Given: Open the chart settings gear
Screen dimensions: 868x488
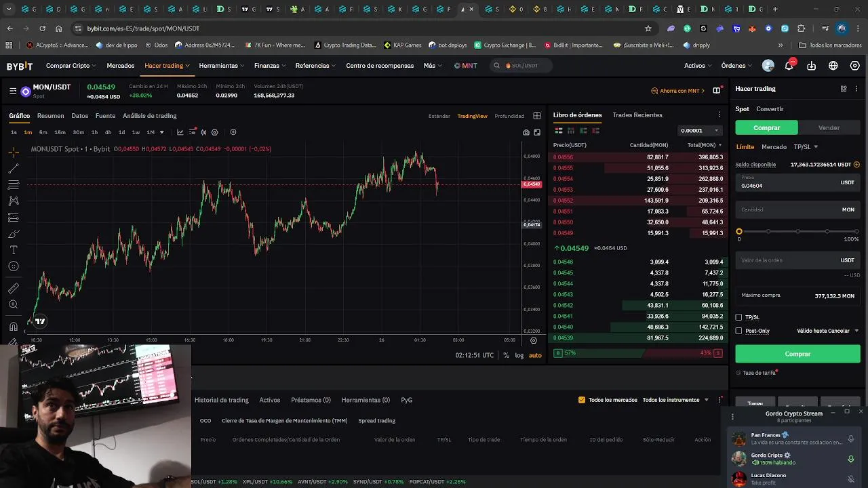Looking at the screenshot, I should (215, 132).
